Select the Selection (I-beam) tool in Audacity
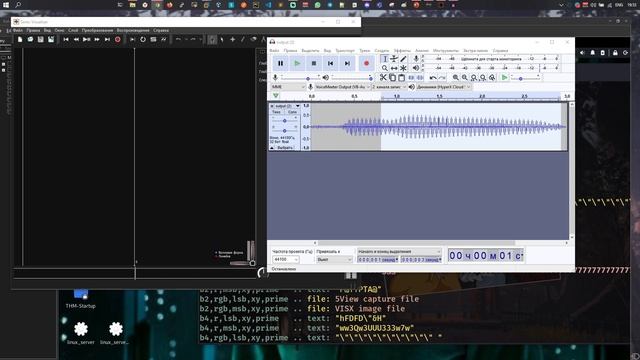Viewport: 640px width, 360px height. coord(384,59)
